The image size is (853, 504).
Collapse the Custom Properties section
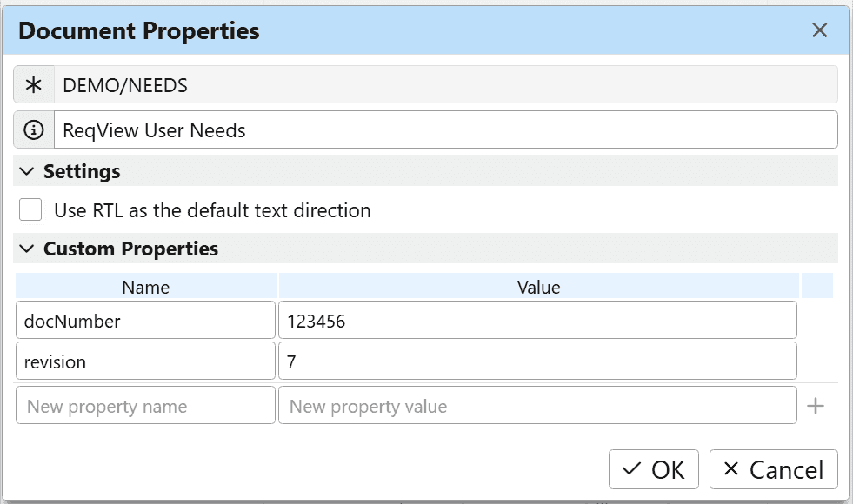point(26,249)
